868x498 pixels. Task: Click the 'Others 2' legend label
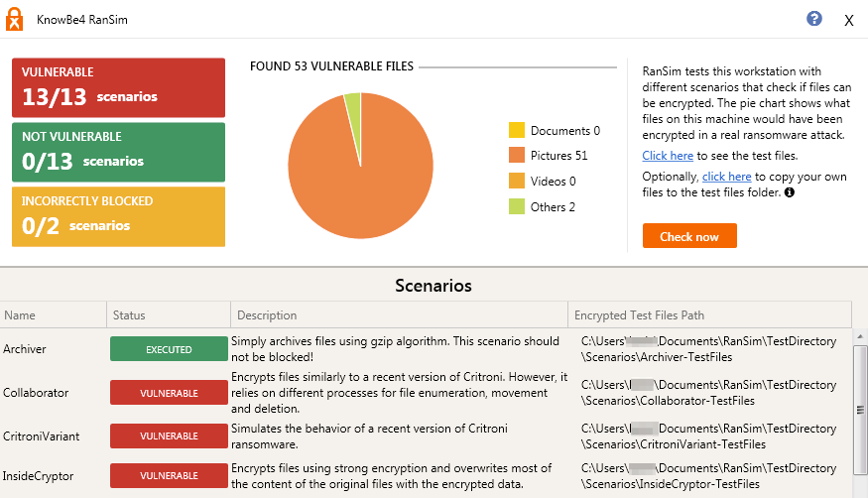(553, 207)
